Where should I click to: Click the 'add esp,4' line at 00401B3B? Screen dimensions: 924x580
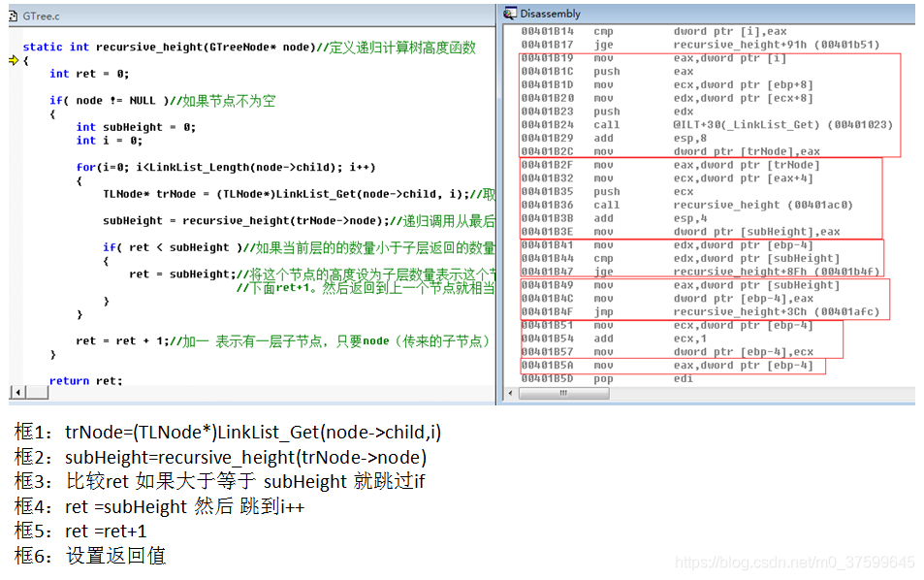click(x=614, y=218)
